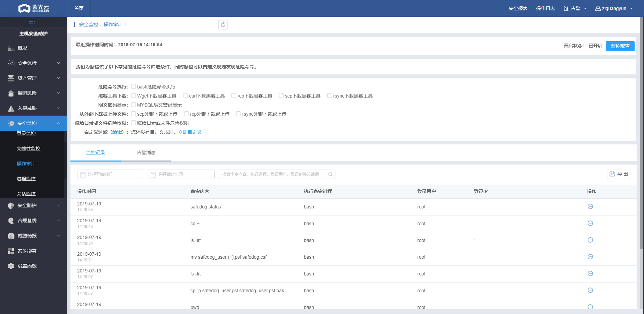Open actions for mv safedog_user row
Viewport: 644px width, 314px height.
tap(590, 257)
